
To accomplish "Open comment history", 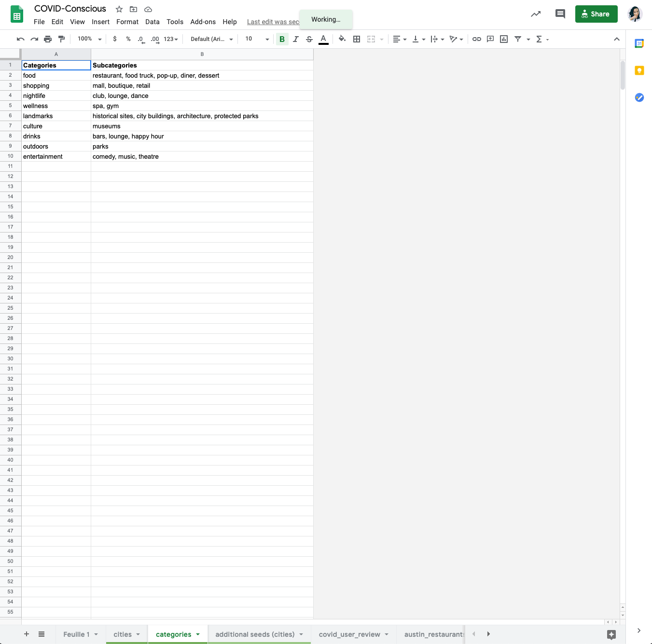I will (x=560, y=14).
